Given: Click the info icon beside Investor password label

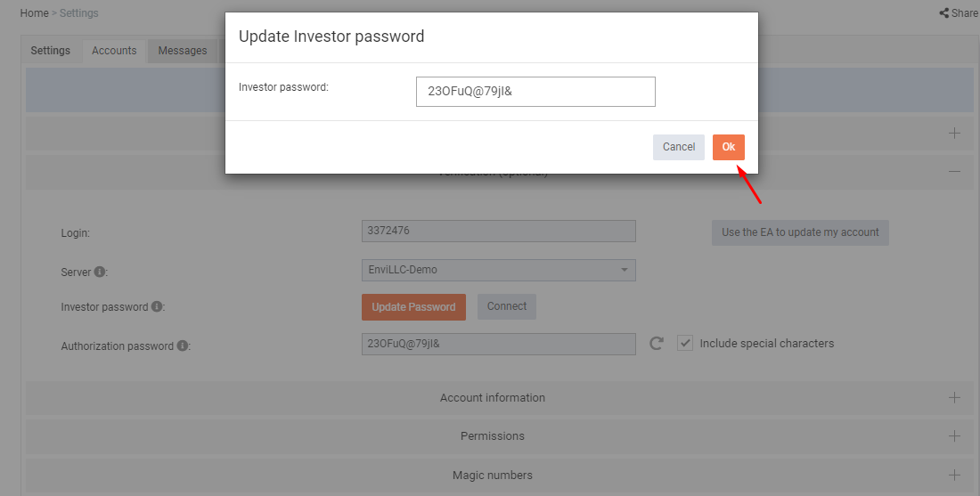Looking at the screenshot, I should (x=156, y=306).
